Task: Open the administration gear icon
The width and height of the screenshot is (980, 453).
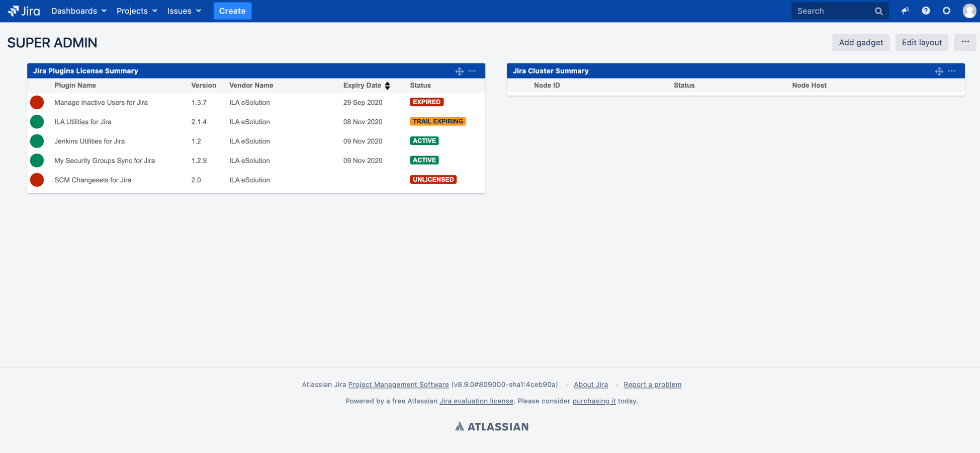Action: tap(946, 11)
